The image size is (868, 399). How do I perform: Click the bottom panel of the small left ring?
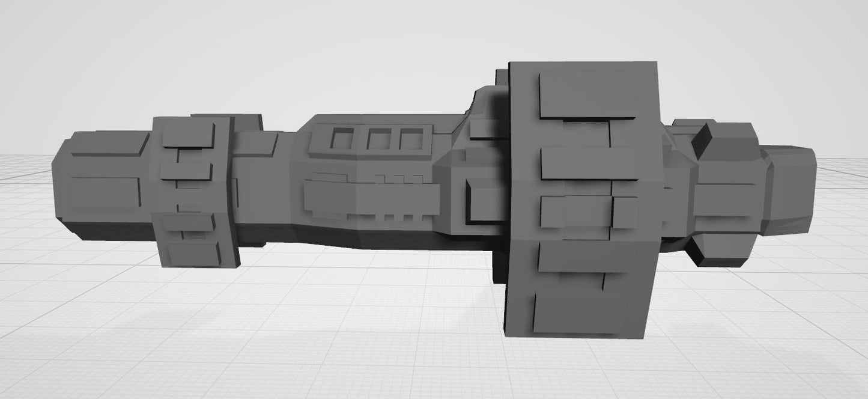pyautogui.click(x=193, y=254)
